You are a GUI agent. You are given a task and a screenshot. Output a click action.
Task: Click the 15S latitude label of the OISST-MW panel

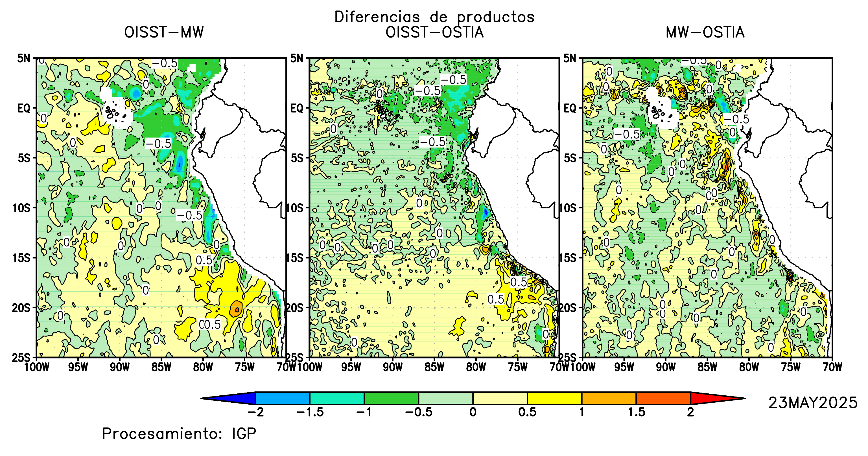21,258
